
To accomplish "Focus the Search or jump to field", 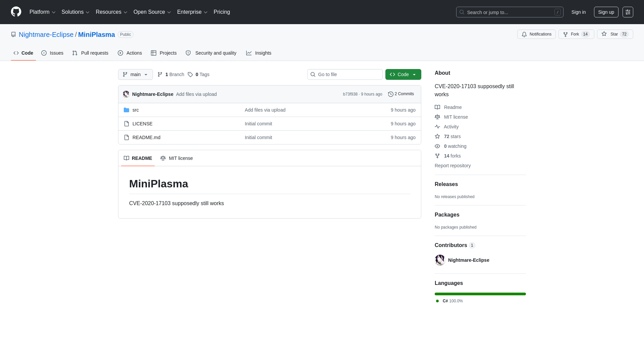I will tap(509, 12).
